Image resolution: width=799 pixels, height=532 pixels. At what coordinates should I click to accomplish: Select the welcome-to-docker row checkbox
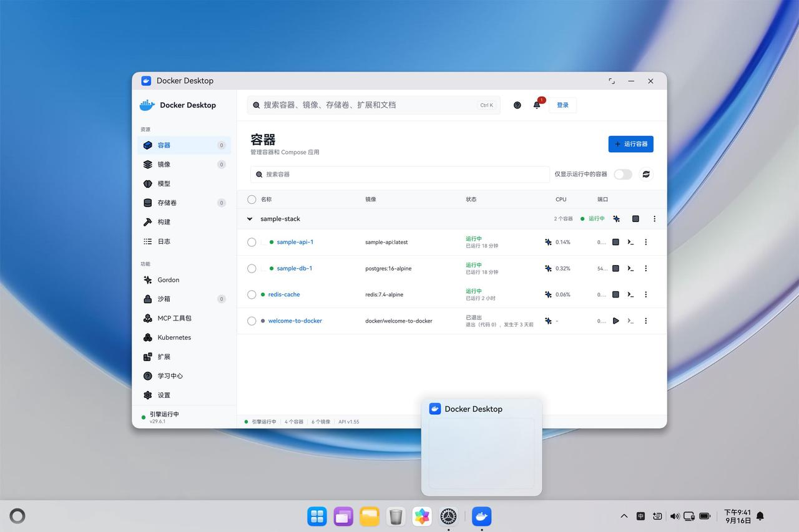(252, 321)
